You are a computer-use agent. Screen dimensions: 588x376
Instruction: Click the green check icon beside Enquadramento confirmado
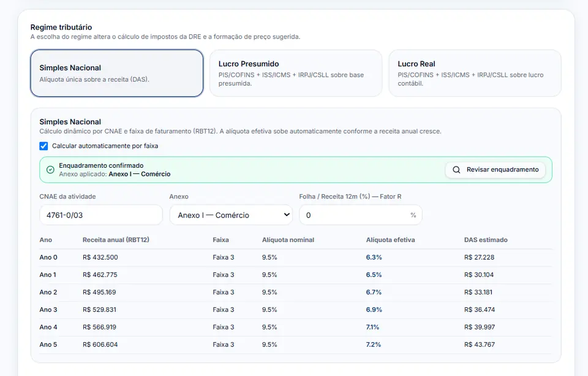coord(50,170)
